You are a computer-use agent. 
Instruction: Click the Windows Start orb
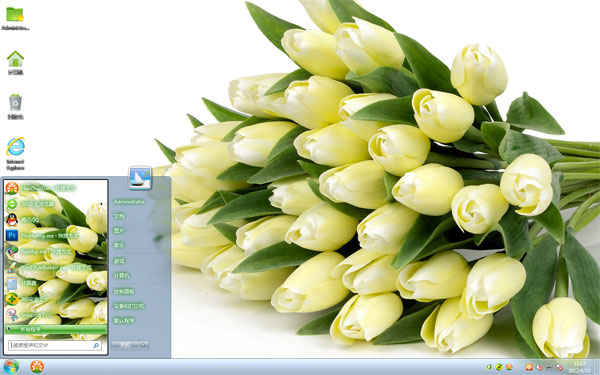coord(11,367)
